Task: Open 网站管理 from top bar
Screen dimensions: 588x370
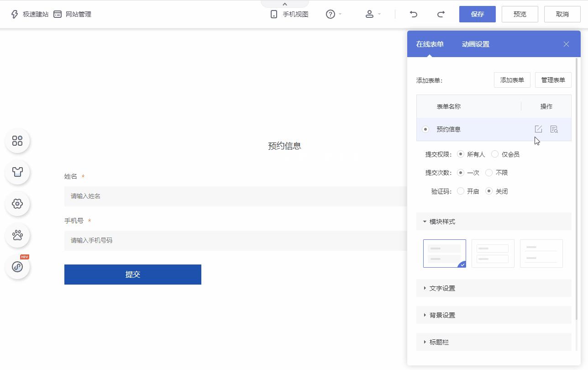Action: coord(73,14)
